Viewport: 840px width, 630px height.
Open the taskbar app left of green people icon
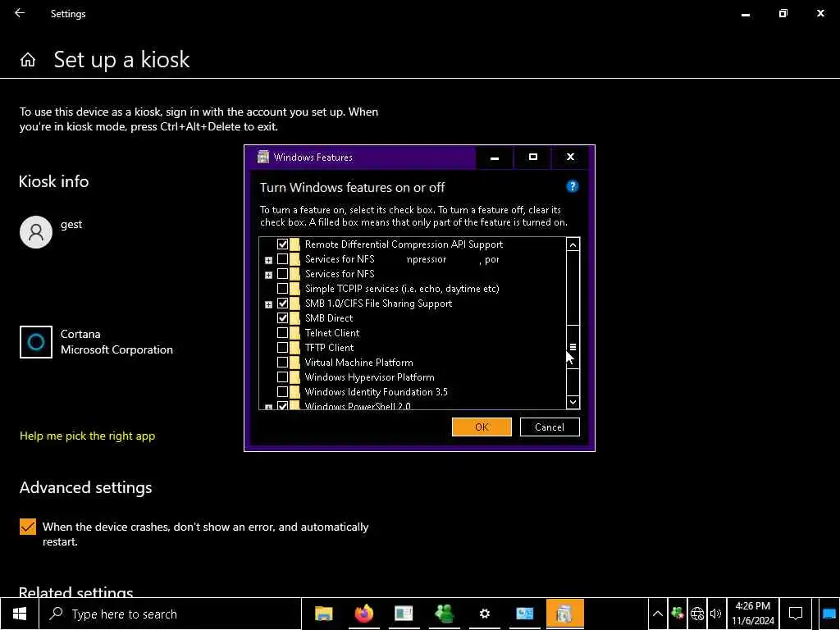click(x=404, y=614)
